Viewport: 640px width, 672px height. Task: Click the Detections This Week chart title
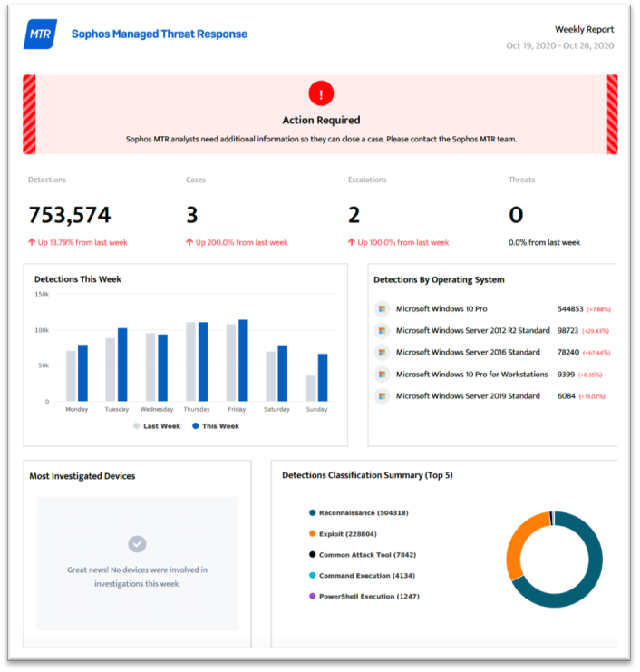point(78,279)
